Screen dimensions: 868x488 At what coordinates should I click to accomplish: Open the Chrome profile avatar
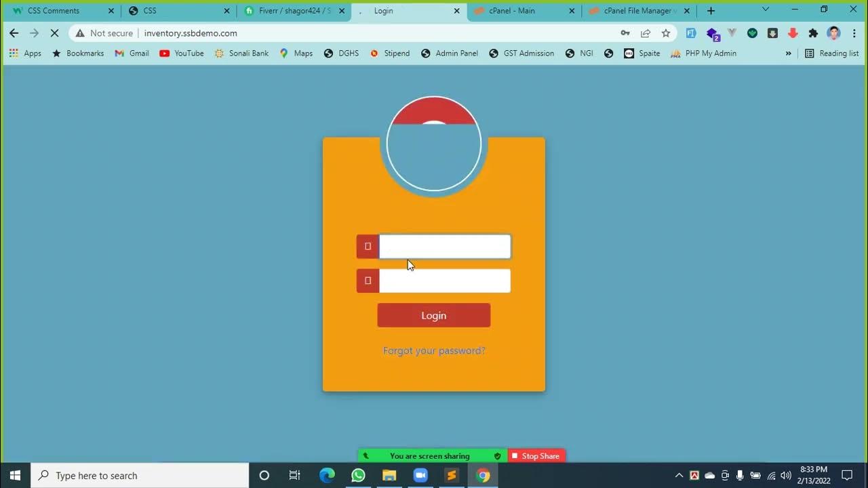point(834,33)
